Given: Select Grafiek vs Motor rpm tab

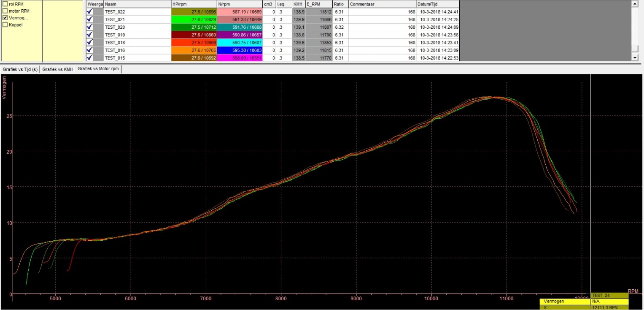Looking at the screenshot, I should pos(98,69).
